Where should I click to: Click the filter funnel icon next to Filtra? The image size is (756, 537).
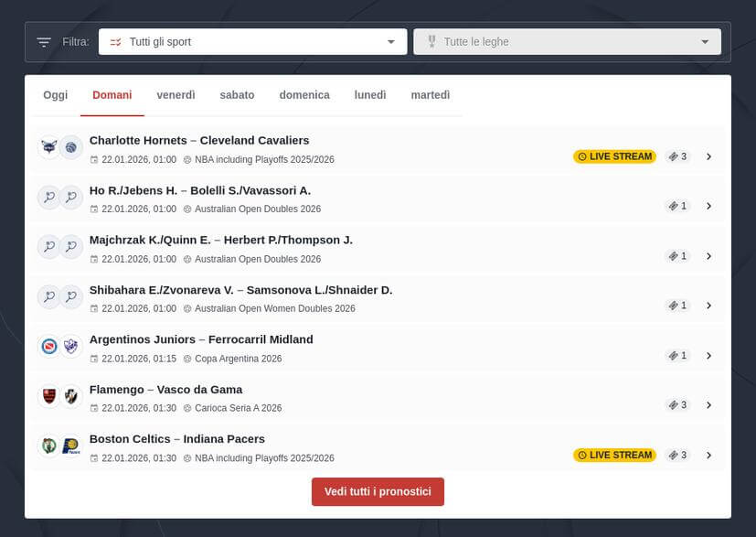[42, 41]
